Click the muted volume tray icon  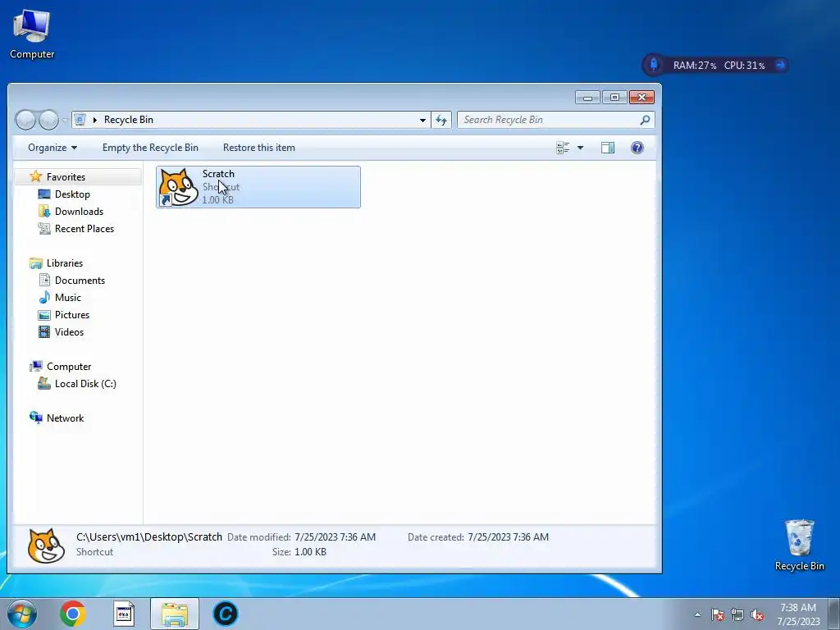pos(757,615)
